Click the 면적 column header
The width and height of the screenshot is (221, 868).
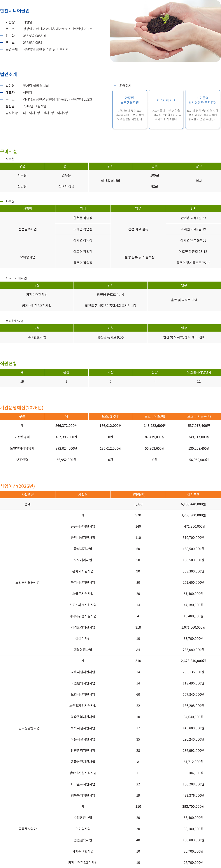pos(155,166)
